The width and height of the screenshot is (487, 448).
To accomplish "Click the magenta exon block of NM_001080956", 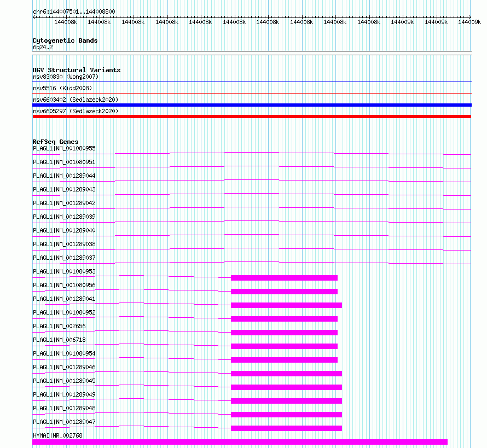I will (284, 292).
